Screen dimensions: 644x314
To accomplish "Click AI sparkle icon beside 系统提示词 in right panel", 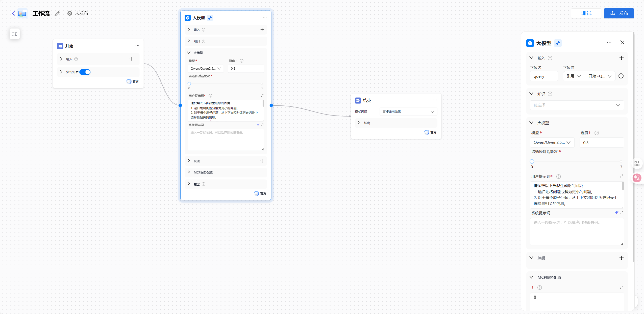I will pos(616,213).
